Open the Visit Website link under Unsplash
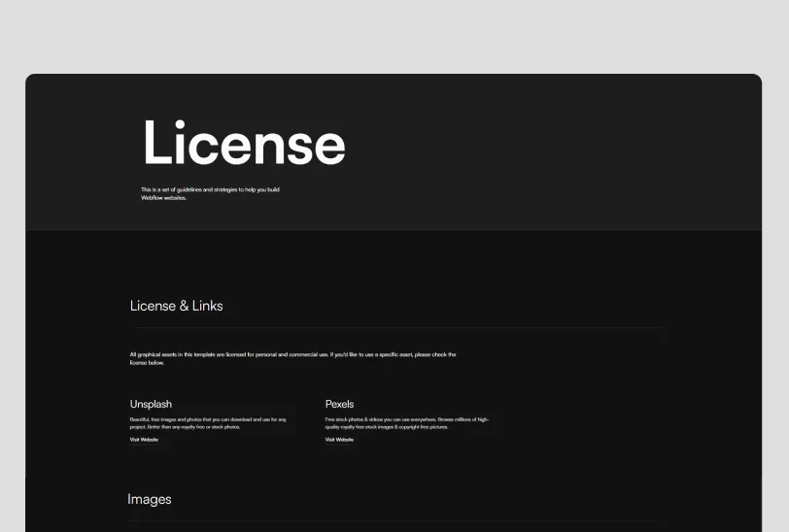This screenshot has width=789, height=532. coord(144,440)
